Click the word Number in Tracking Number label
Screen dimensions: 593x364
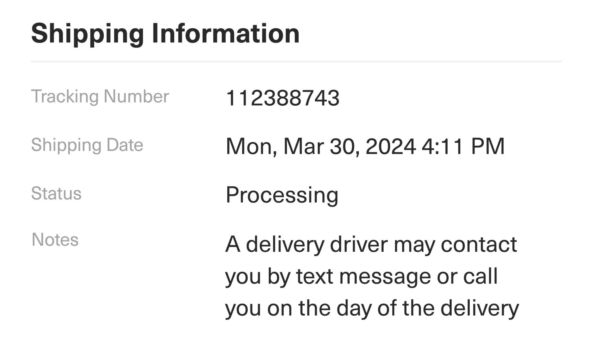point(136,96)
